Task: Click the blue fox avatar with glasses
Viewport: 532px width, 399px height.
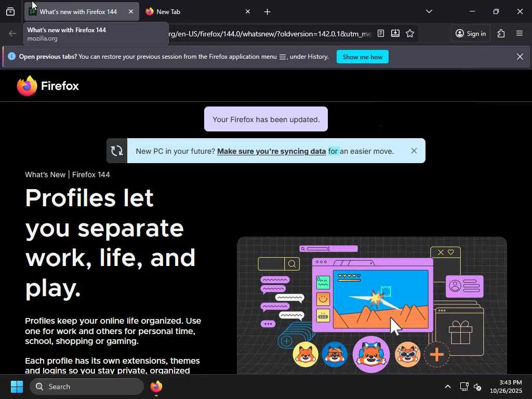Action: [335, 354]
